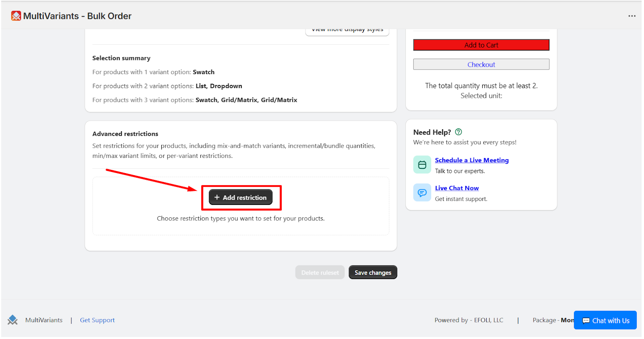Open Live Chat Now link

click(x=457, y=188)
